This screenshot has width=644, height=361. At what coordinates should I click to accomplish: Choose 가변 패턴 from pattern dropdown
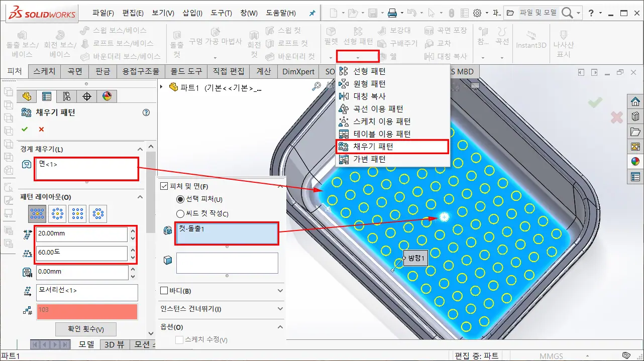369,159
